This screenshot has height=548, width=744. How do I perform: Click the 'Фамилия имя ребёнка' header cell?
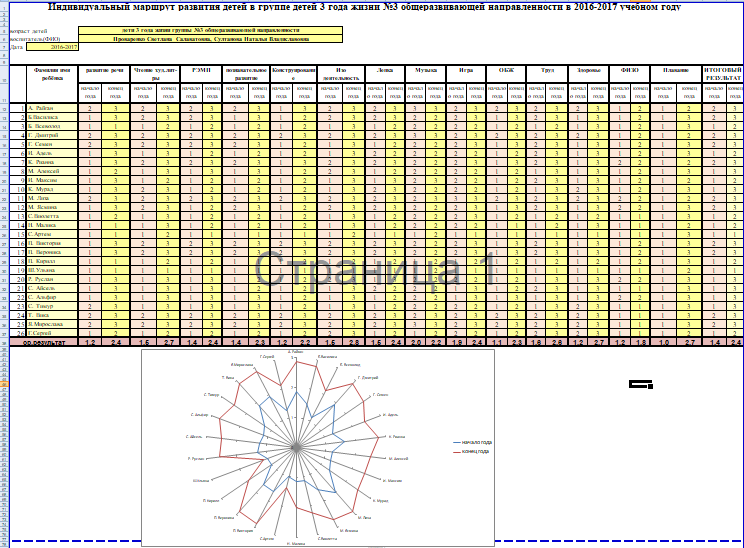[52, 74]
